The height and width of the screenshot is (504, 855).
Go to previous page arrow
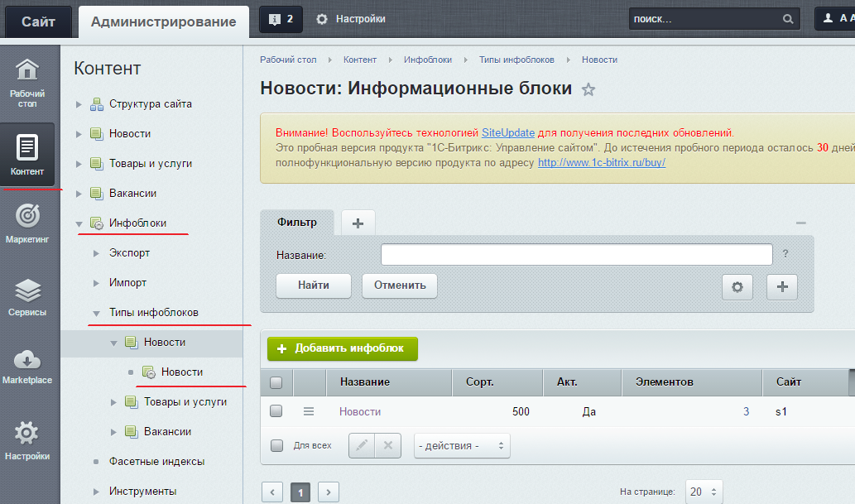[272, 492]
